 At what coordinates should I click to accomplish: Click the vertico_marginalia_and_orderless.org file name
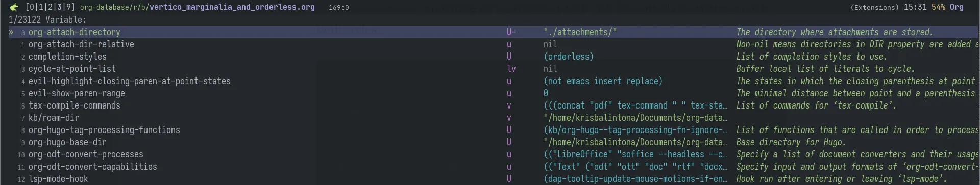[232, 7]
